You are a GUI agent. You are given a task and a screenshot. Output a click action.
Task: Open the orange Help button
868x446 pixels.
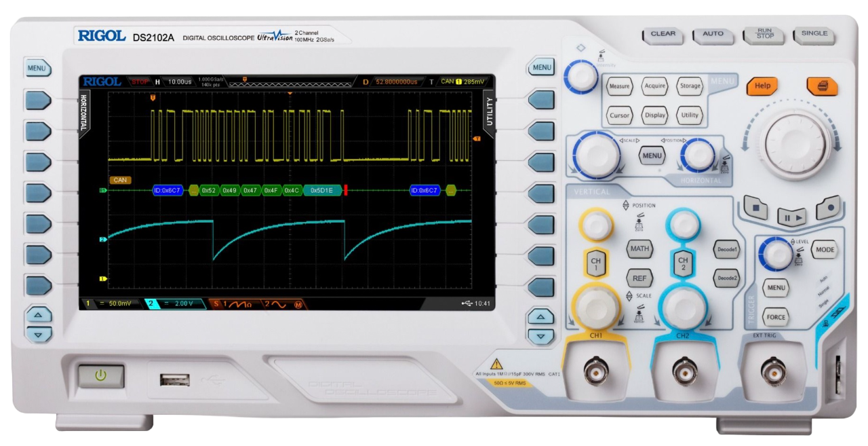pos(762,86)
